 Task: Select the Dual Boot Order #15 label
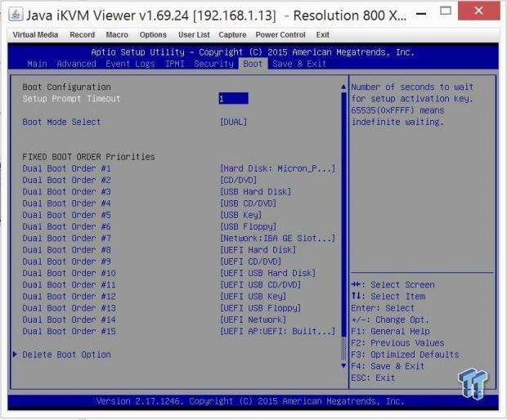click(69, 331)
